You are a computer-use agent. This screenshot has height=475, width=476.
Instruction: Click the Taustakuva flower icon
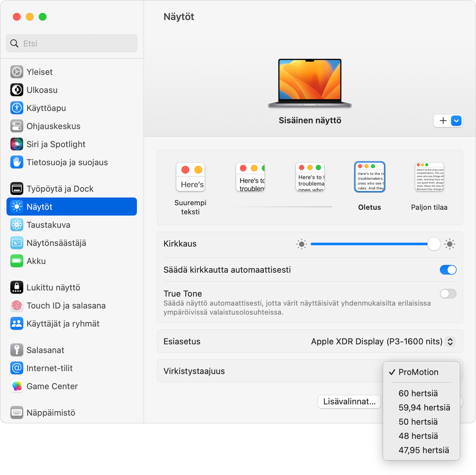(17, 225)
